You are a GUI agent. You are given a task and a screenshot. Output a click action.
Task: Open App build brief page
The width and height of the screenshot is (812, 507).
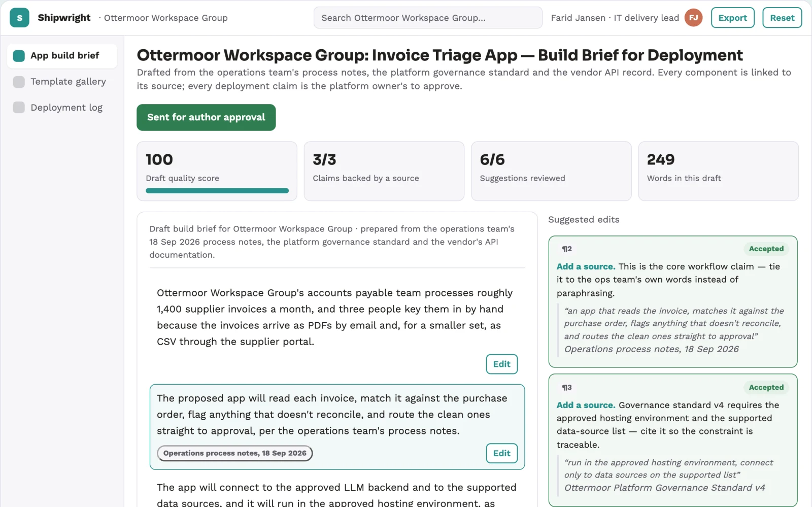(x=62, y=56)
